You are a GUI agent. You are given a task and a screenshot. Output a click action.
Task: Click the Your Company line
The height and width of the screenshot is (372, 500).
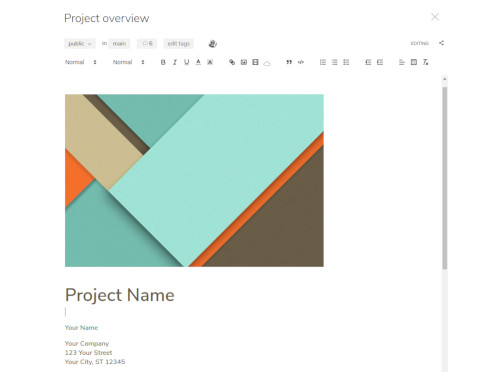click(x=87, y=343)
